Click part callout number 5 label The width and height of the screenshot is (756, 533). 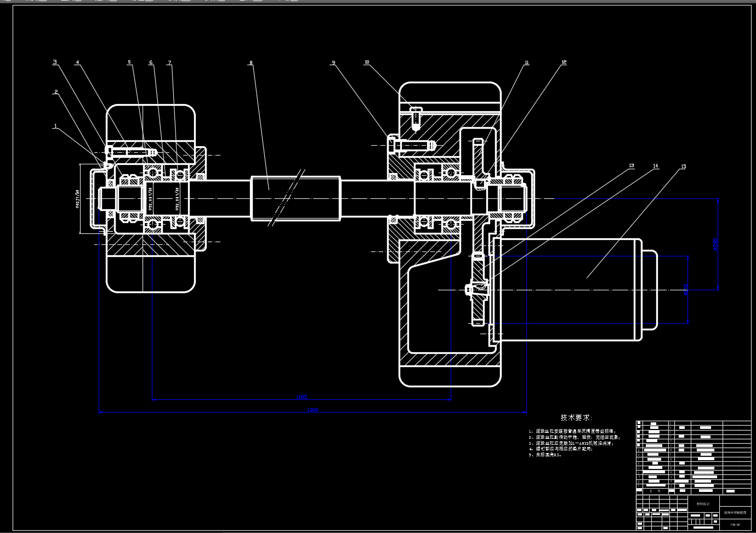(129, 62)
